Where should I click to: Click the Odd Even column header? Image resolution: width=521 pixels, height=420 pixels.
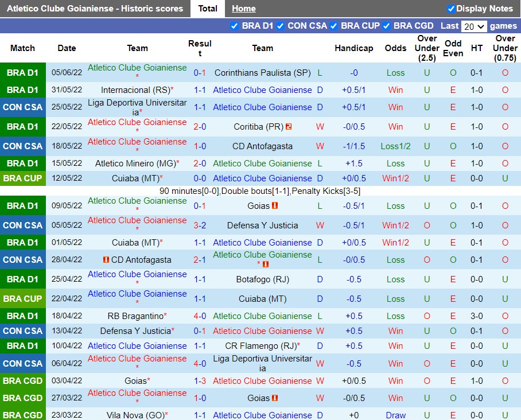[453, 48]
